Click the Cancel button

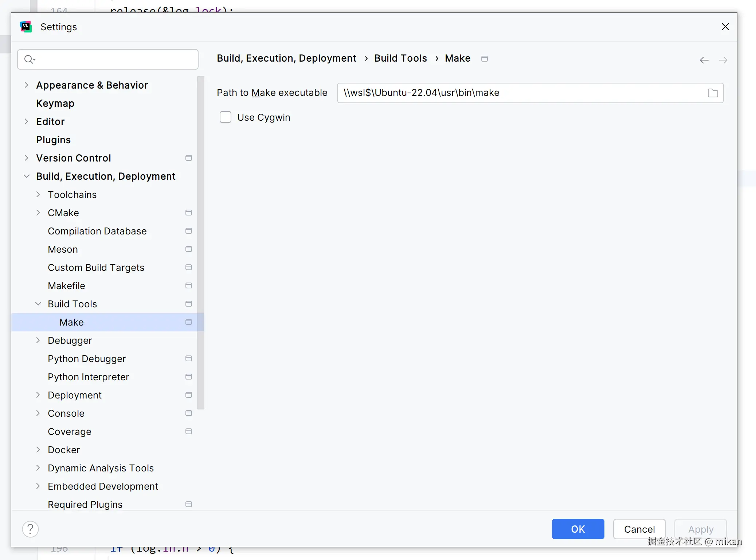click(639, 529)
